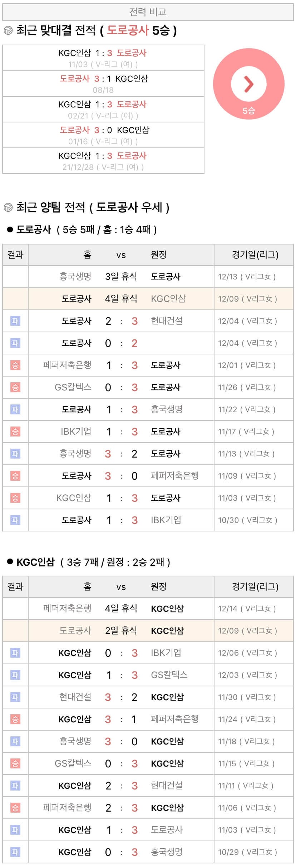Open the 21/12/28 head-to-head match row
296x868 pixels.
pyautogui.click(x=103, y=161)
